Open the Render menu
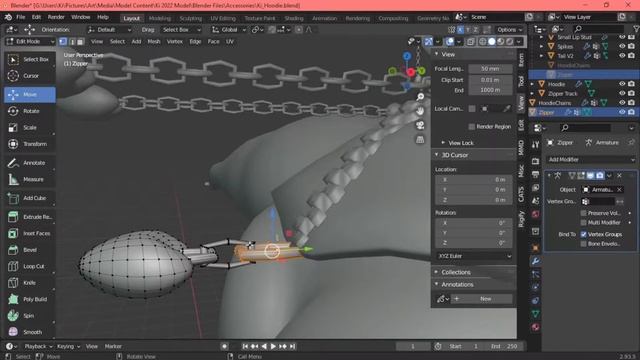This screenshot has width=640, height=360. (56, 17)
